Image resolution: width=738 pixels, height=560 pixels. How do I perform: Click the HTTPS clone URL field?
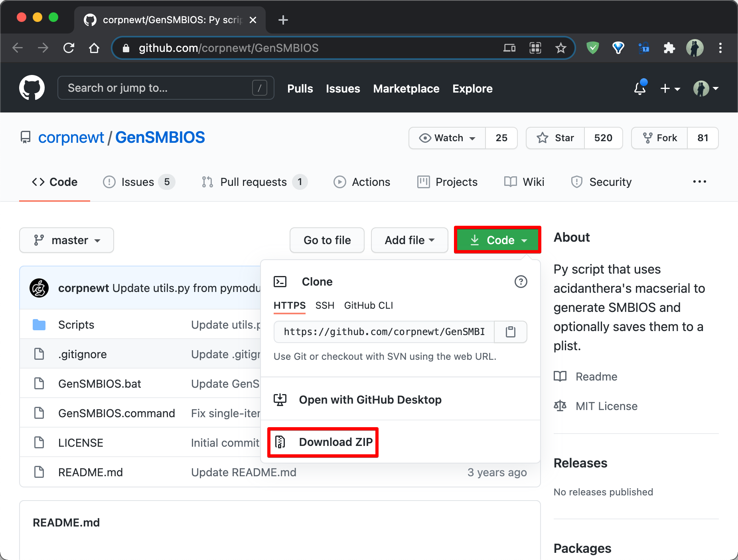(384, 332)
